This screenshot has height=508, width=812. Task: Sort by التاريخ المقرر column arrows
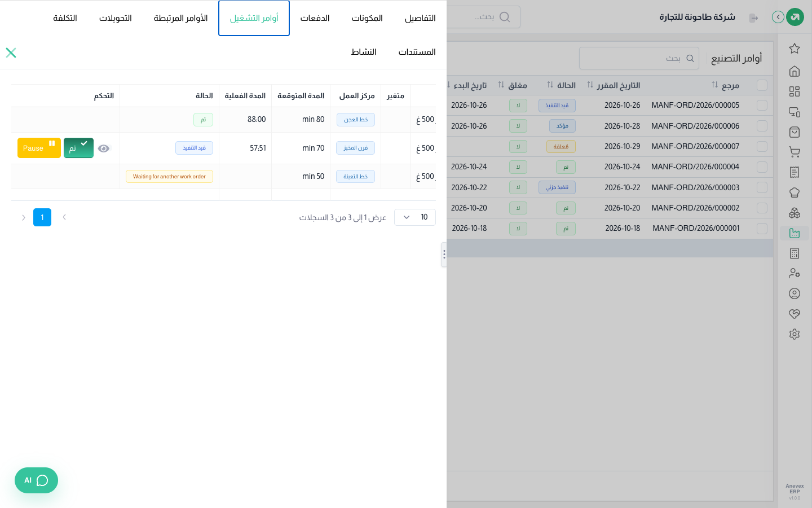pyautogui.click(x=590, y=85)
